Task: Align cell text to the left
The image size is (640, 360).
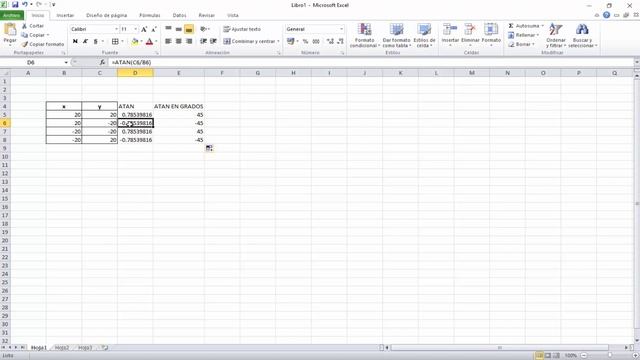Action: (x=168, y=41)
